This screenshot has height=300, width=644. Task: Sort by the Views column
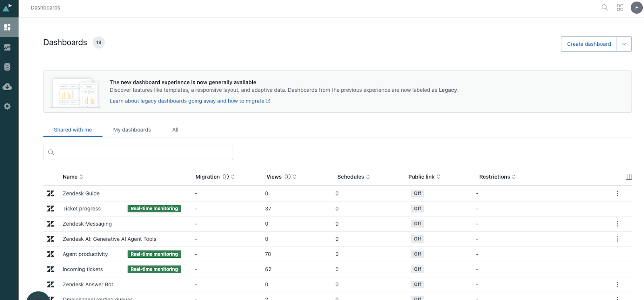295,177
